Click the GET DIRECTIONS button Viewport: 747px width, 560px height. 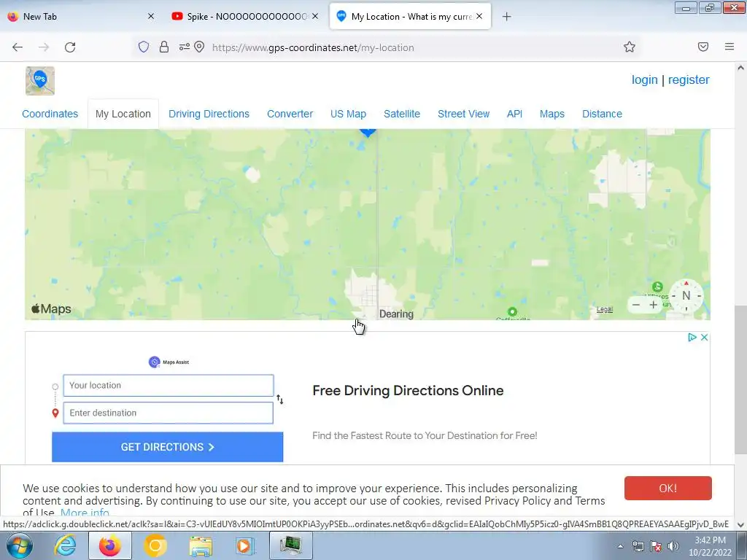point(167,447)
